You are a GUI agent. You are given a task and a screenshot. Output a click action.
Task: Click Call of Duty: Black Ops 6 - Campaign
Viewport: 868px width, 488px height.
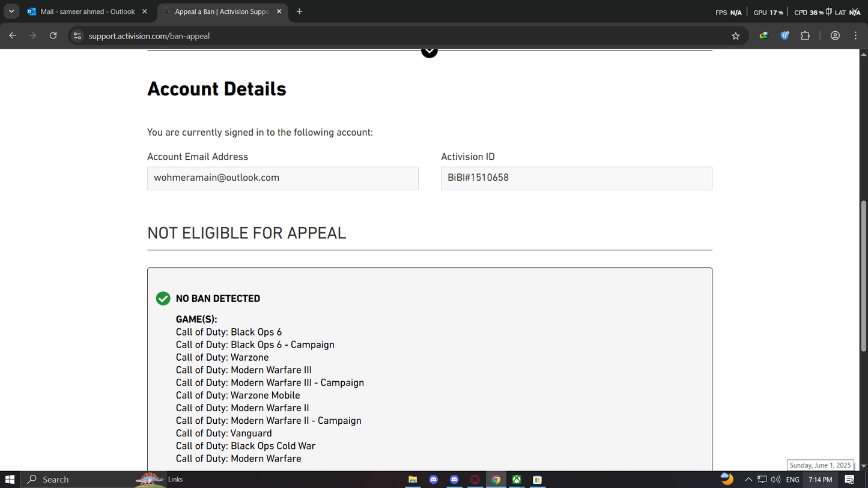255,345
